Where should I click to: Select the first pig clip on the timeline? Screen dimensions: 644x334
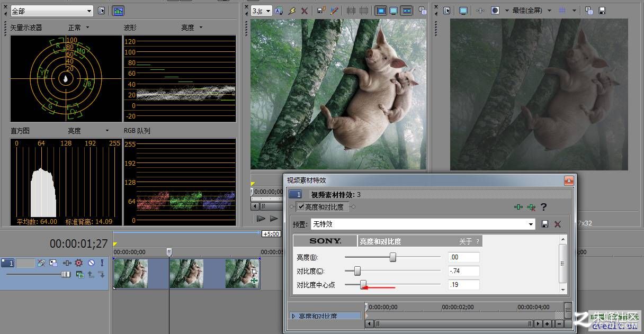(x=131, y=273)
